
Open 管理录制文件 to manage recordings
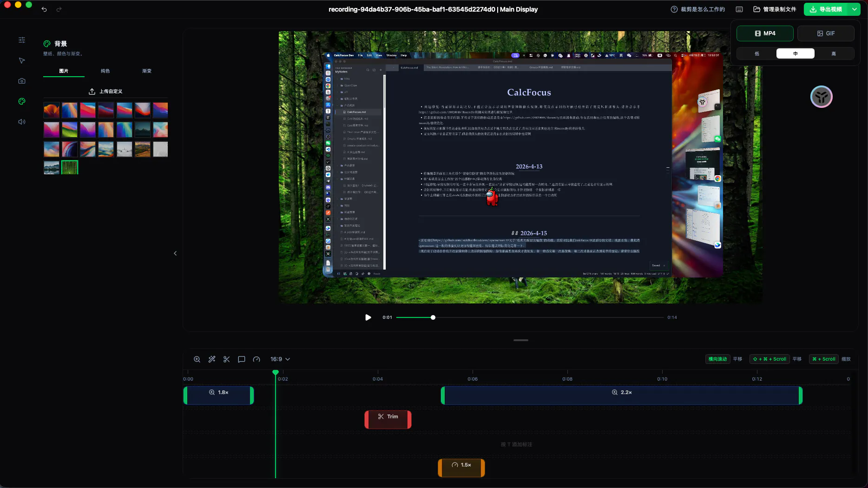[x=775, y=9]
